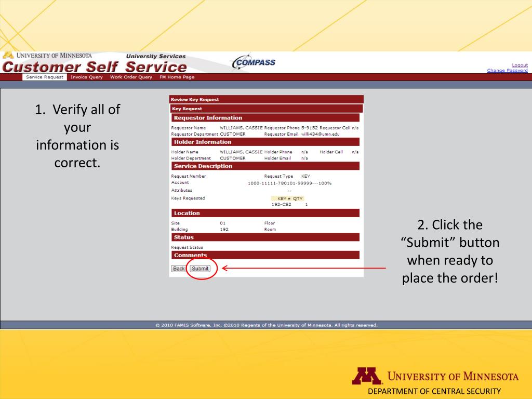Select the Location section header
The height and width of the screenshot is (399, 532).
[x=265, y=213]
